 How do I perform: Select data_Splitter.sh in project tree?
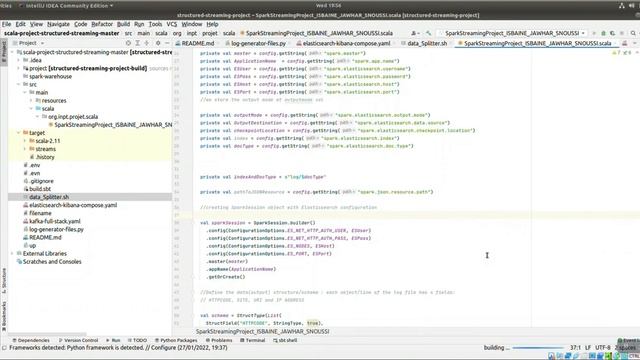click(49, 197)
